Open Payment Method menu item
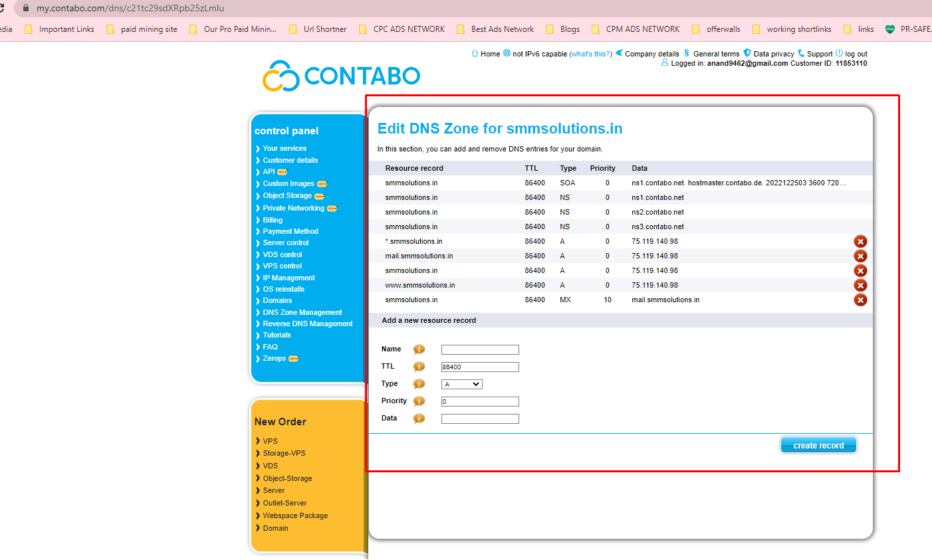932x560 pixels. pos(291,231)
